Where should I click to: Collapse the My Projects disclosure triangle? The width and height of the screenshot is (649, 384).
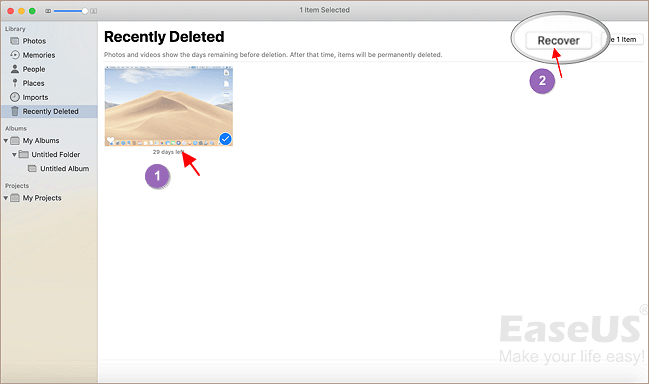click(6, 198)
